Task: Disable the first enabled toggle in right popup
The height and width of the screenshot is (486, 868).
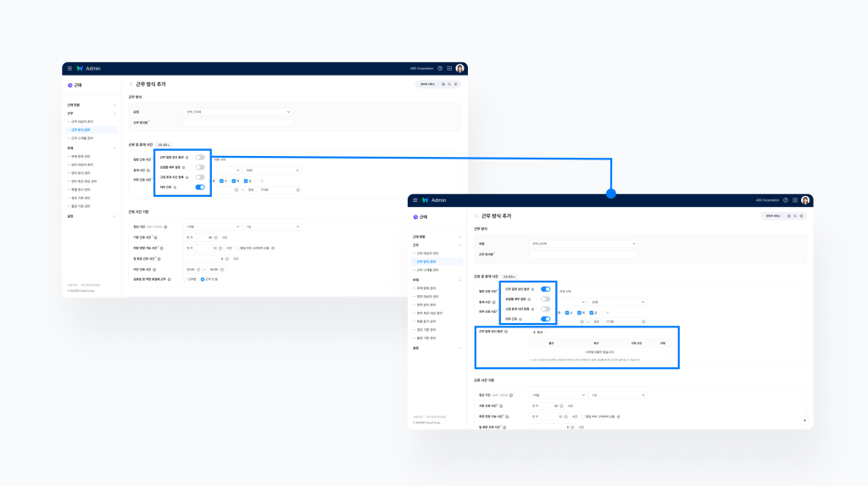Action: click(545, 289)
